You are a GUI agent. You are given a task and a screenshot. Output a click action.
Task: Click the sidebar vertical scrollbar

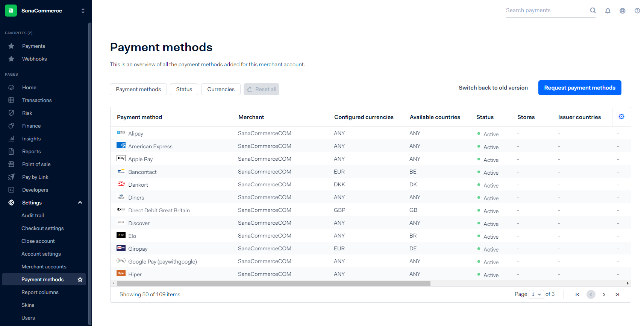[x=90, y=173]
